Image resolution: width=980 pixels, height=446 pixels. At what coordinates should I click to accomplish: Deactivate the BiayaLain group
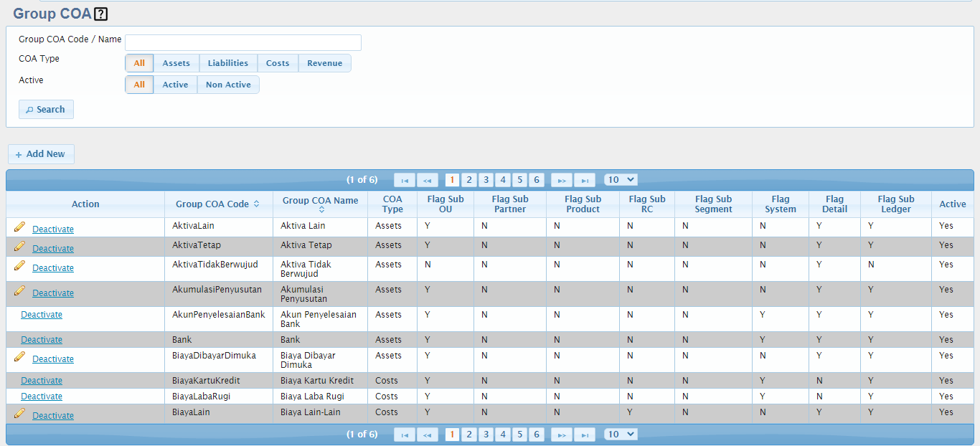pyautogui.click(x=53, y=416)
